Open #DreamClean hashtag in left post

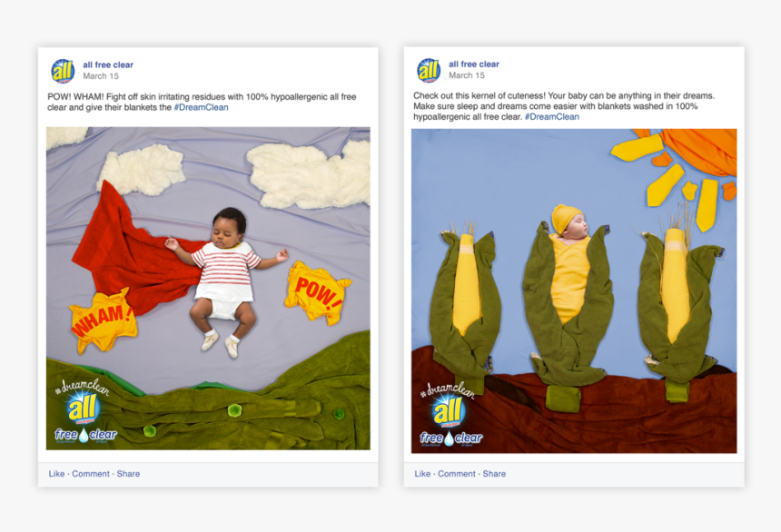tap(202, 107)
